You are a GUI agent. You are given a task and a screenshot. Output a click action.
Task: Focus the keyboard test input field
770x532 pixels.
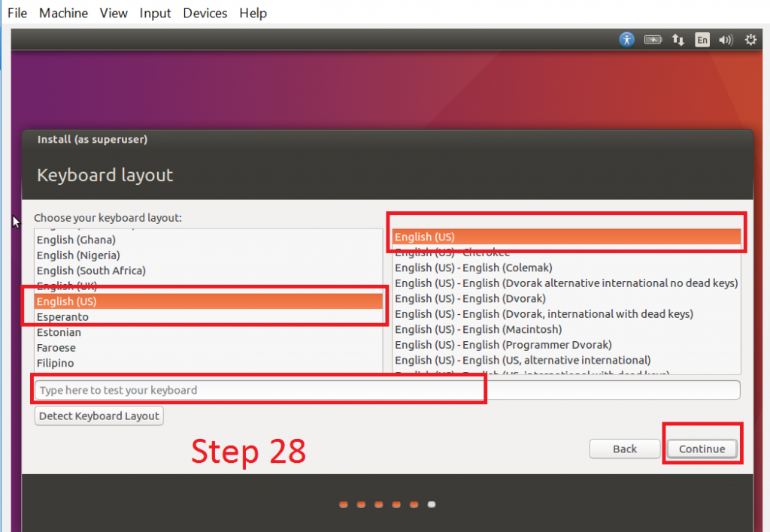point(387,390)
